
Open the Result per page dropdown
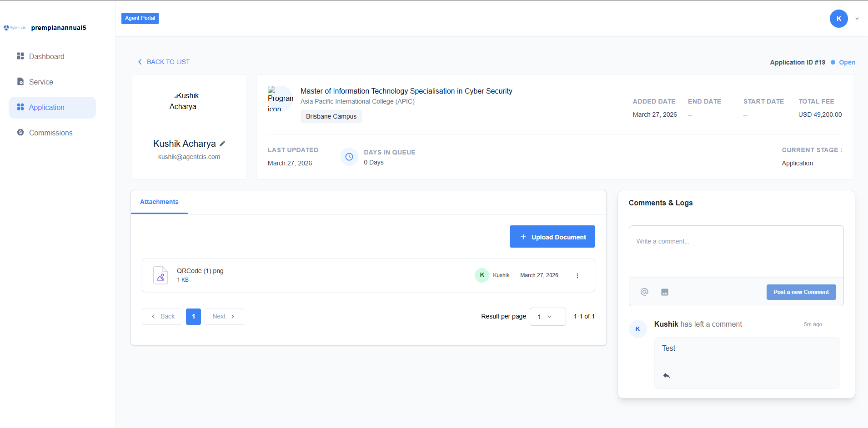pyautogui.click(x=548, y=317)
